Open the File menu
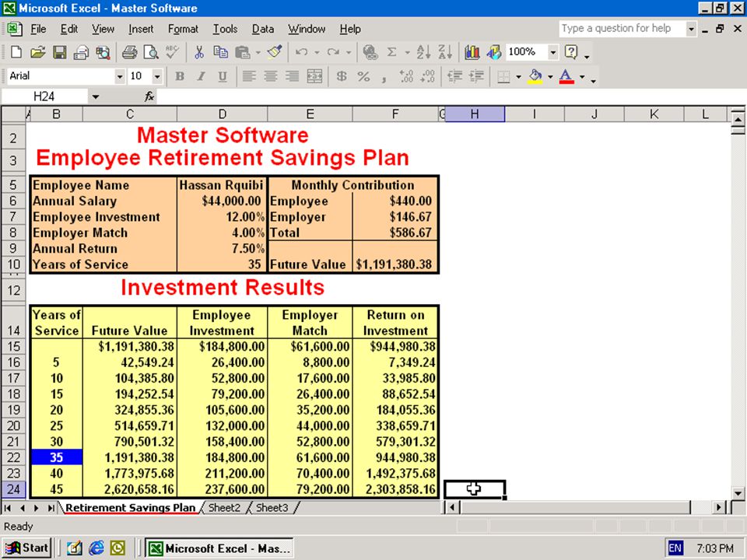Viewport: 747px width, 560px height. point(38,29)
